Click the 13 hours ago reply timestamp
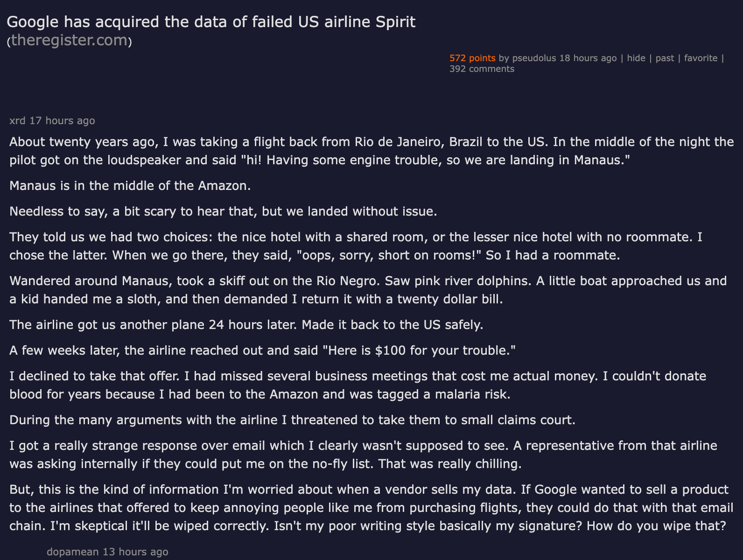Image resolution: width=743 pixels, height=560 pixels. pos(135,552)
